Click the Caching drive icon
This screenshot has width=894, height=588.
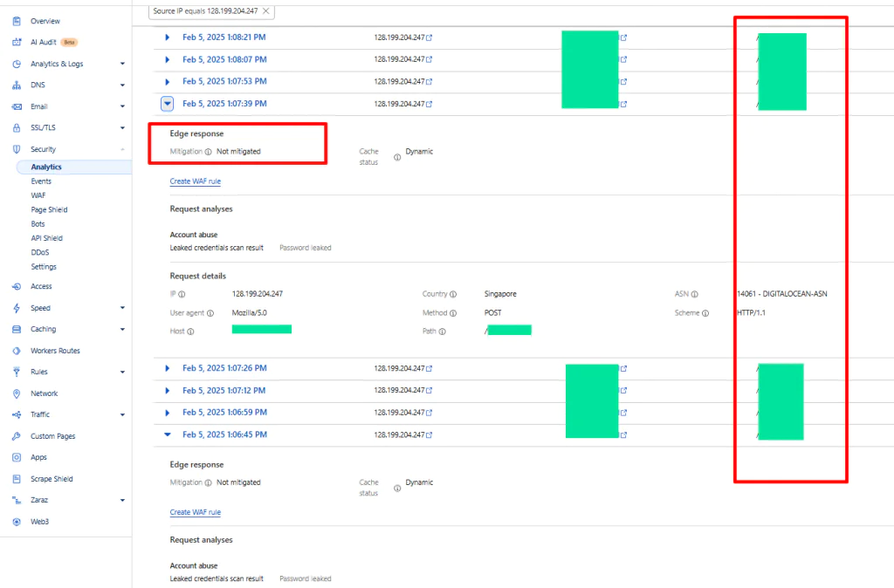(17, 329)
